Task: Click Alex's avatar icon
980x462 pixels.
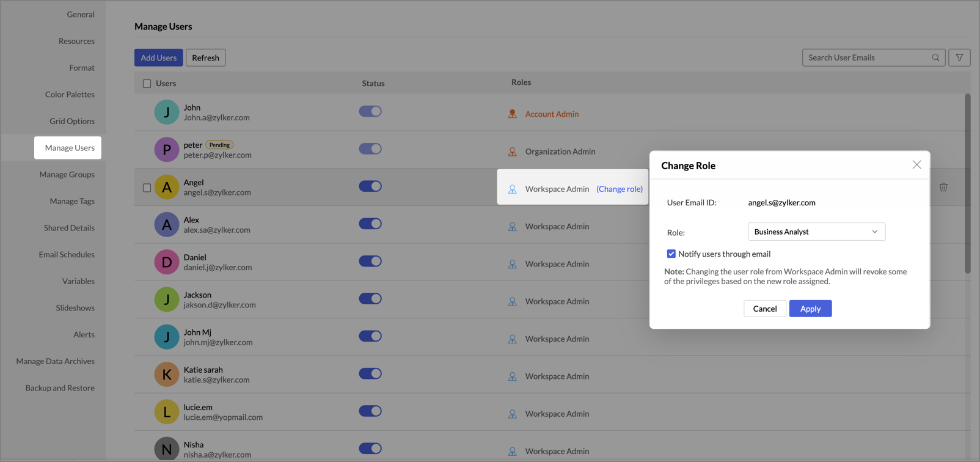Action: coord(166,225)
